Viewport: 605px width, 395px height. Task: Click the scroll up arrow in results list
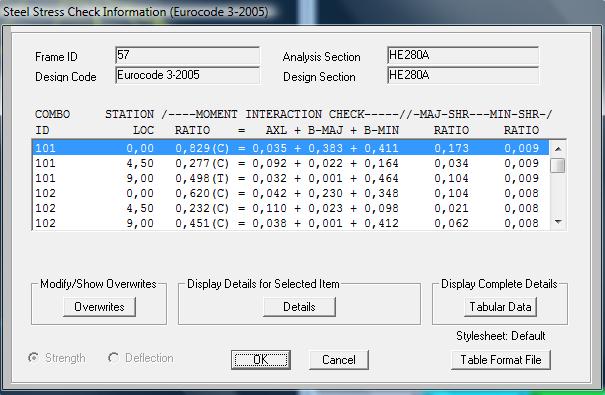coord(558,148)
